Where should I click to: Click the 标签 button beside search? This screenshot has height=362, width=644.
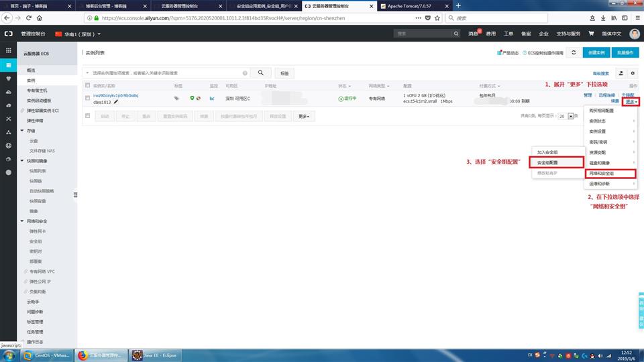(x=284, y=73)
